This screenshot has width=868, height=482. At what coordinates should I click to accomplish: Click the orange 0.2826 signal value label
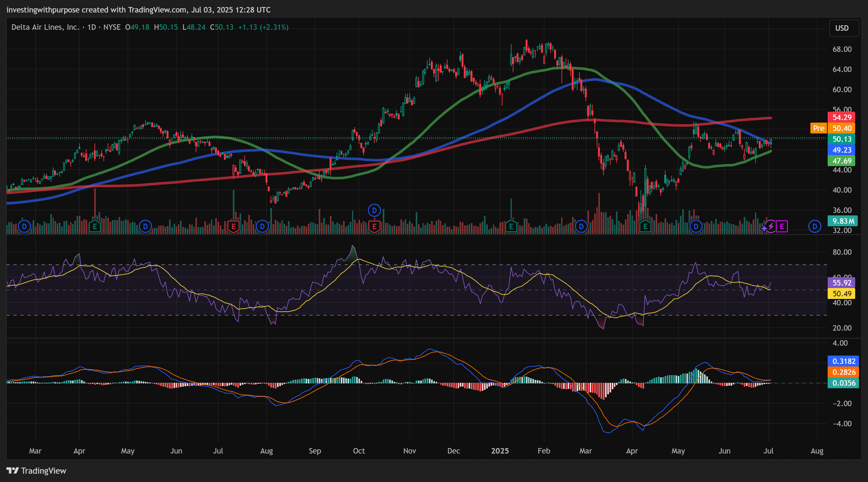tap(843, 372)
